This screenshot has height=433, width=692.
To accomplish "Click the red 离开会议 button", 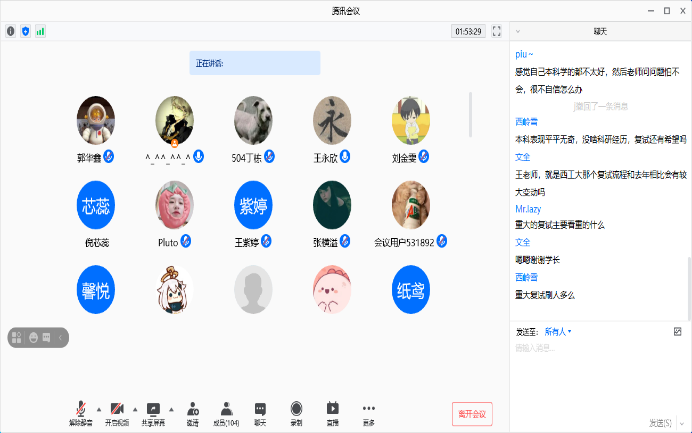I will point(472,414).
